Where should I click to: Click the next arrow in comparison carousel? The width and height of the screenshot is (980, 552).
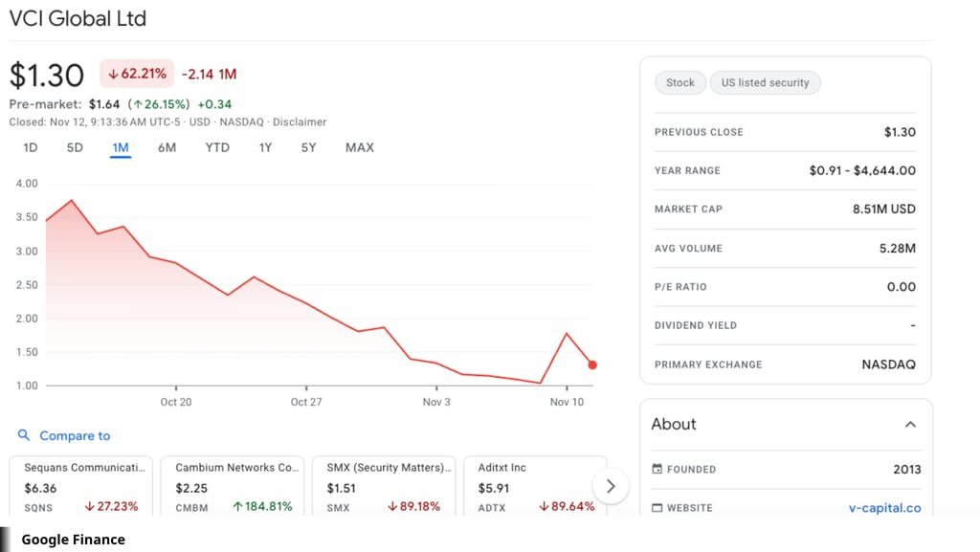pyautogui.click(x=611, y=486)
